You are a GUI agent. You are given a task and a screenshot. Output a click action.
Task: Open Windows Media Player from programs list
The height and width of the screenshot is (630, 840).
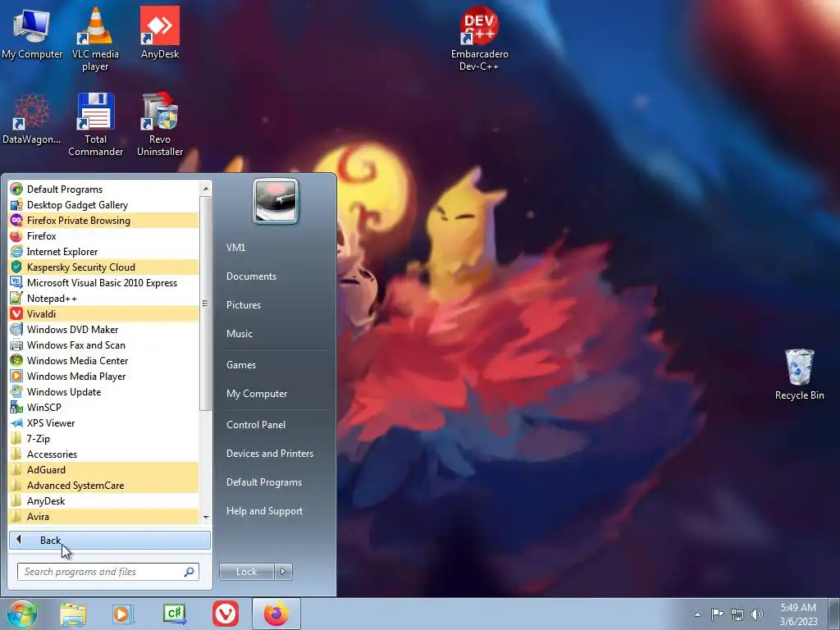point(104,376)
